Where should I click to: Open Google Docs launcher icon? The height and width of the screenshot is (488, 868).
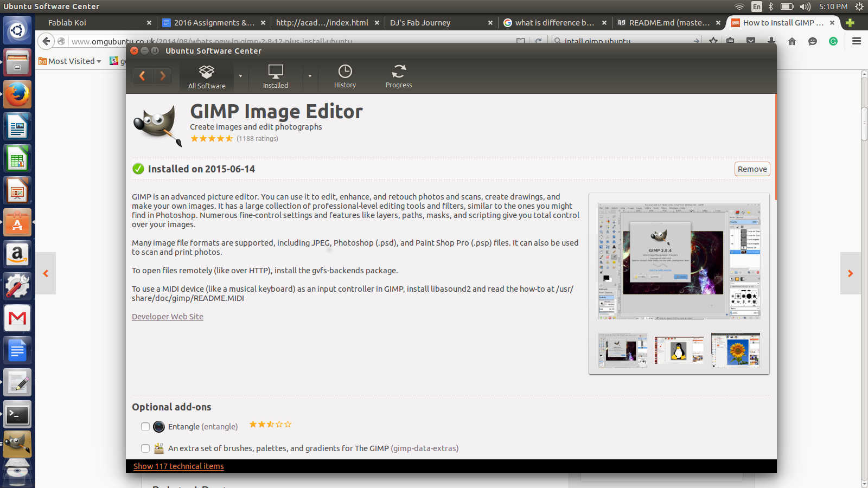(17, 350)
